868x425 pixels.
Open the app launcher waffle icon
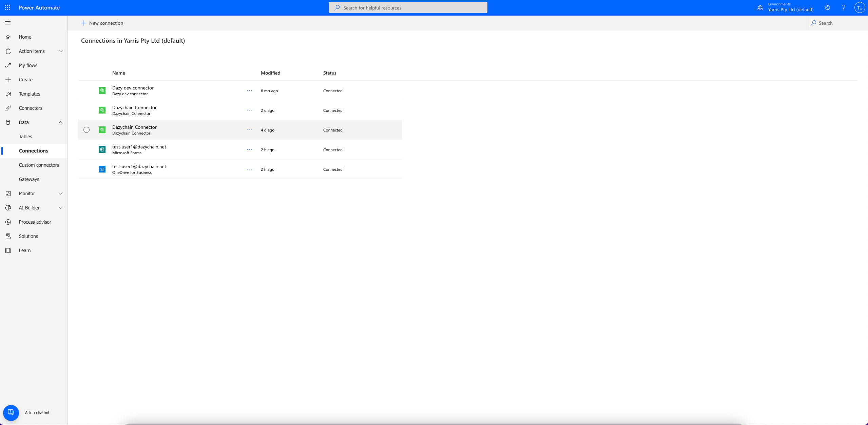point(8,7)
